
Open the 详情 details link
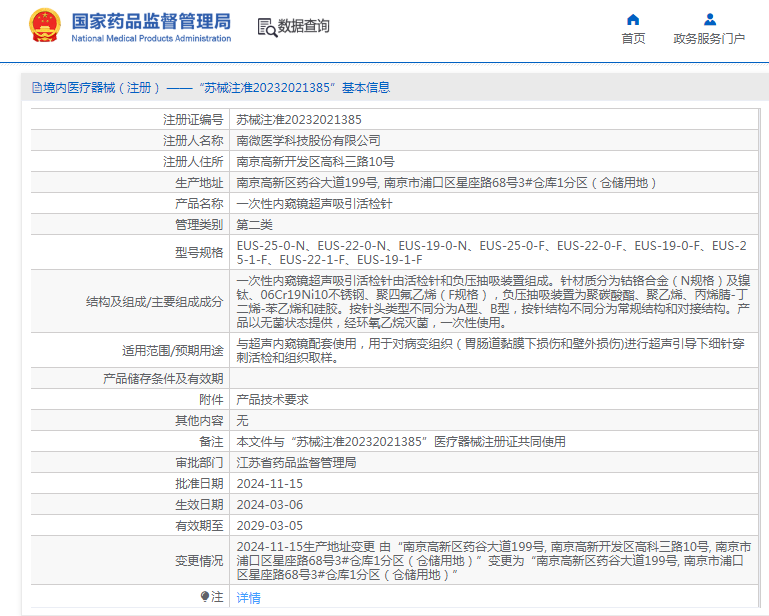[249, 597]
